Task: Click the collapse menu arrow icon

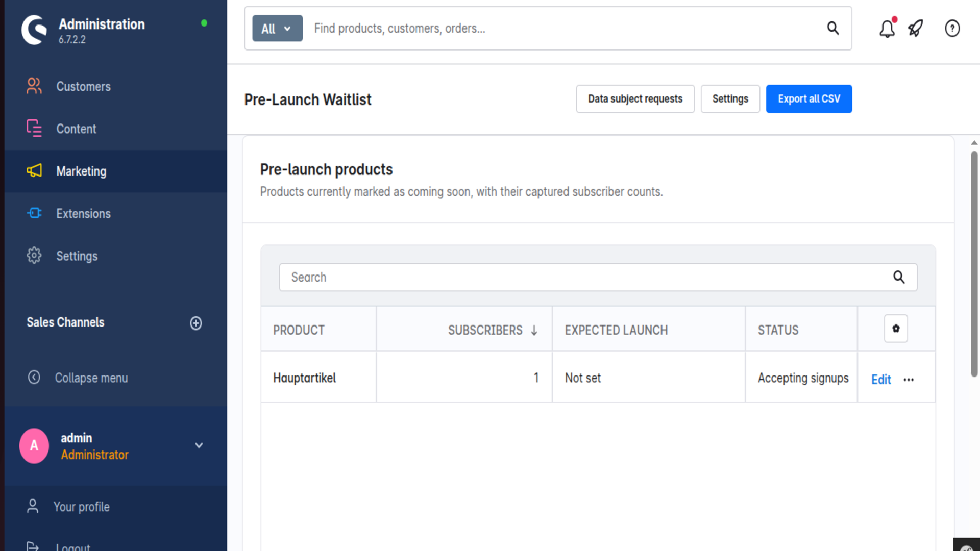Action: [x=34, y=377]
